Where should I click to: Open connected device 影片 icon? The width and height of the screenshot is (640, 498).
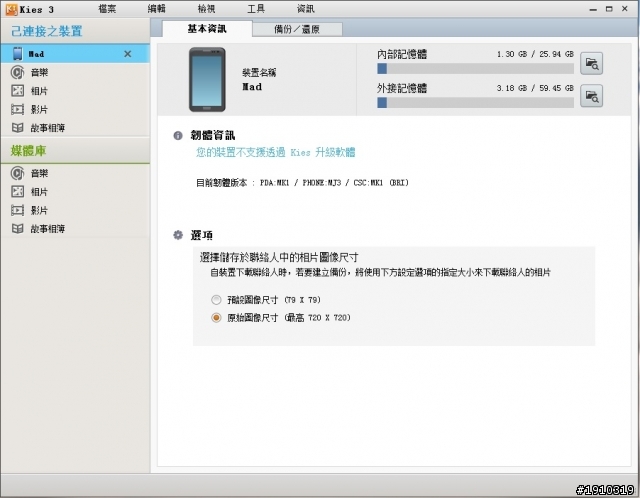[x=17, y=109]
